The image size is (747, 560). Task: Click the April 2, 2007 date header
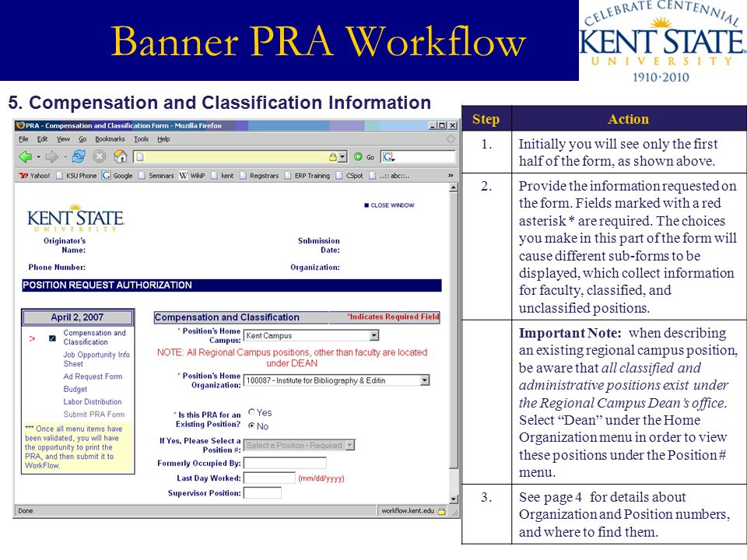click(x=77, y=317)
